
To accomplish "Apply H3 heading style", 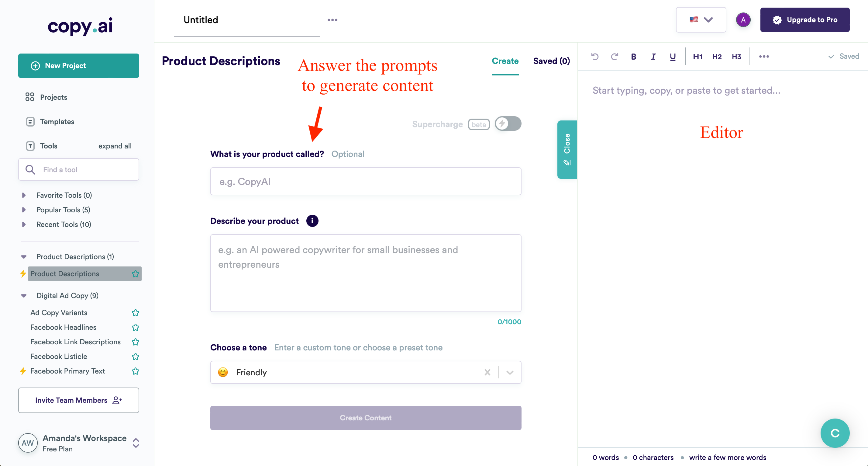I will (x=735, y=56).
